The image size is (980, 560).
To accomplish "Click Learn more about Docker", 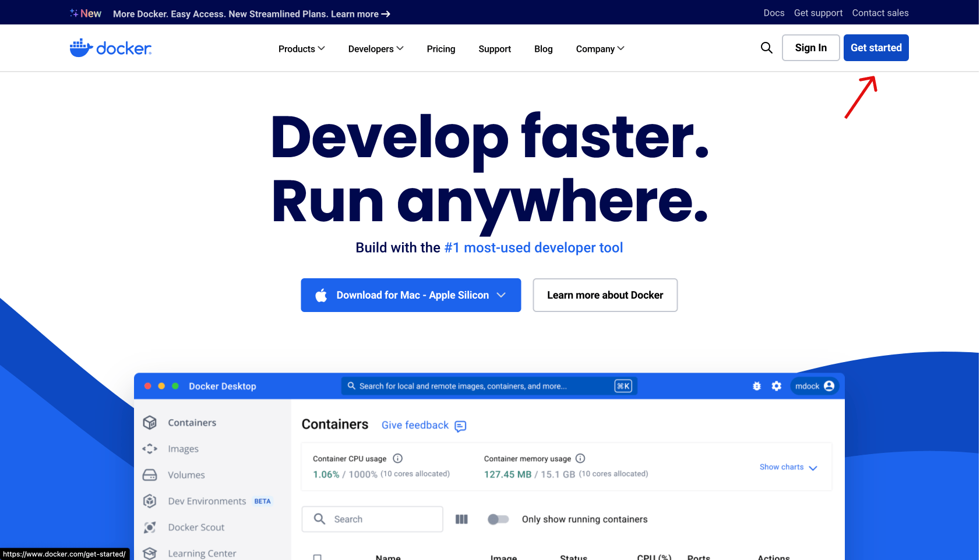I will coord(605,295).
